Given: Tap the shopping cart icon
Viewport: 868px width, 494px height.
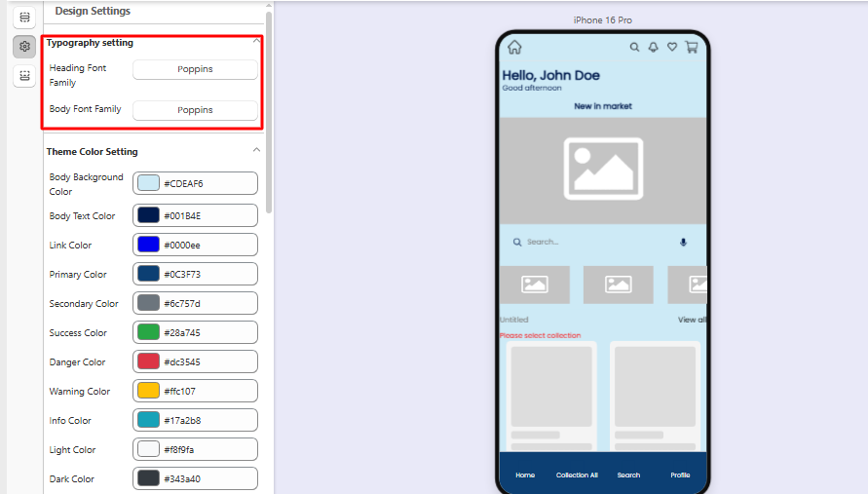Looking at the screenshot, I should (692, 47).
